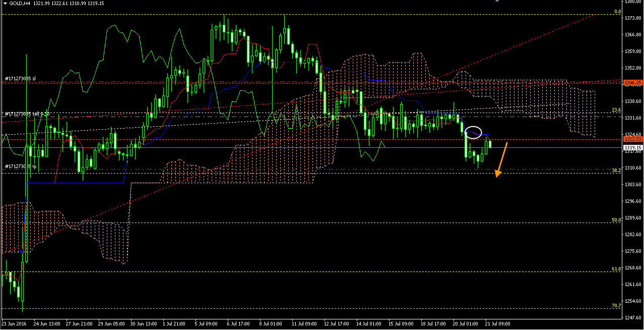The width and height of the screenshot is (644, 330).
Task: Click 1268.60 on the price axis
Action: [633, 268]
